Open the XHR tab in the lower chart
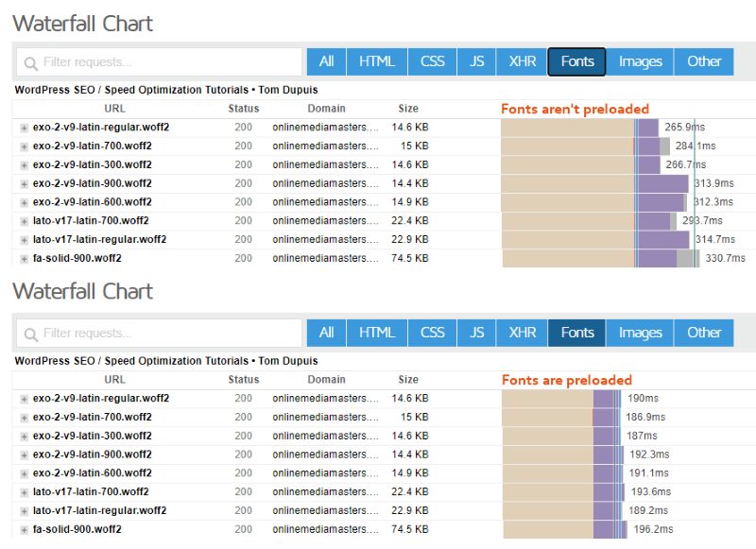Image resolution: width=756 pixels, height=549 pixels. tap(522, 333)
